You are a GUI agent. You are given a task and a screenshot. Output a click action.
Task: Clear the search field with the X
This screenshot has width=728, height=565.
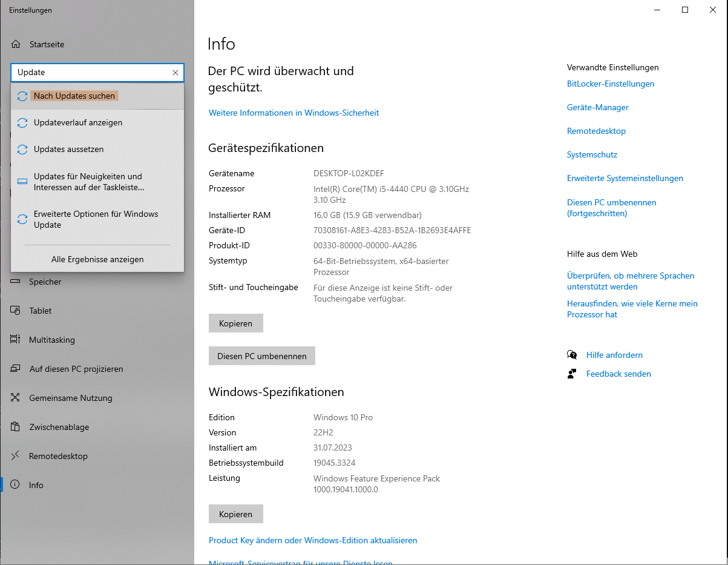(x=175, y=73)
